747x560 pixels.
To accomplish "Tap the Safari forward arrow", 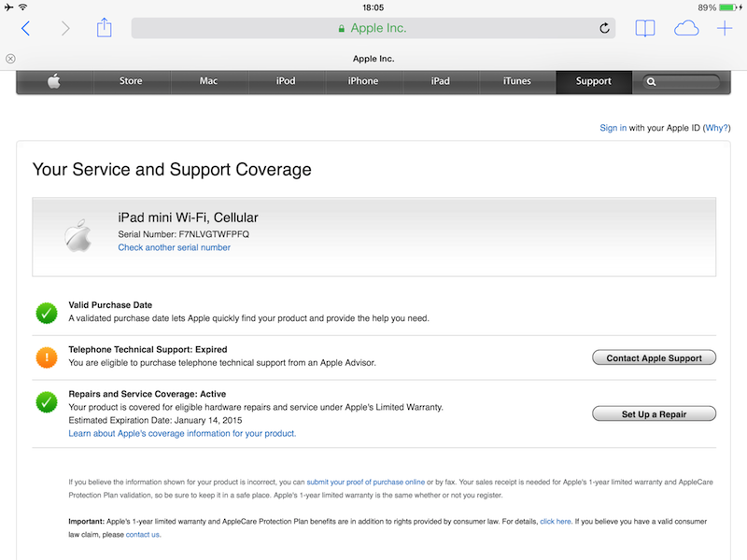I will click(x=65, y=29).
